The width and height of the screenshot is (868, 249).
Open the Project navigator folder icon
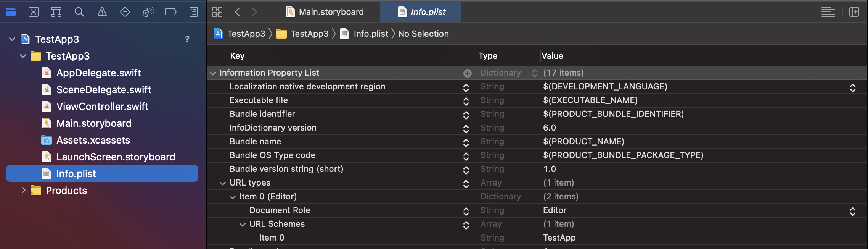[11, 12]
